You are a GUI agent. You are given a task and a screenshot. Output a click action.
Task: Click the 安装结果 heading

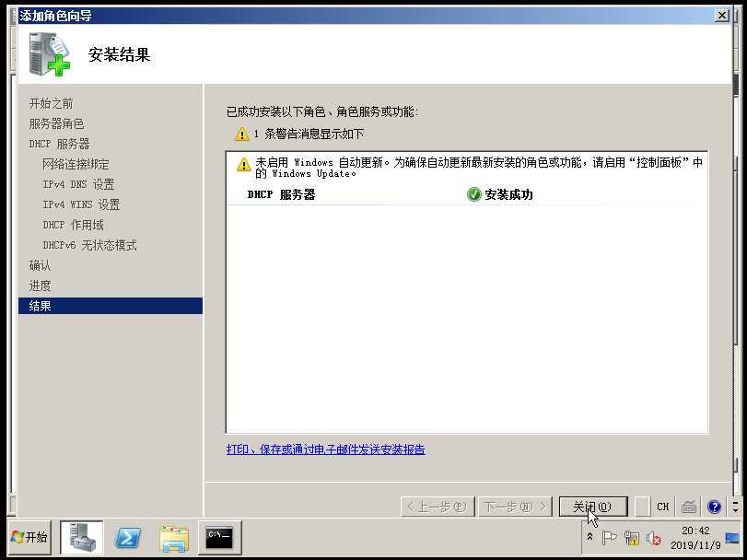tap(119, 54)
